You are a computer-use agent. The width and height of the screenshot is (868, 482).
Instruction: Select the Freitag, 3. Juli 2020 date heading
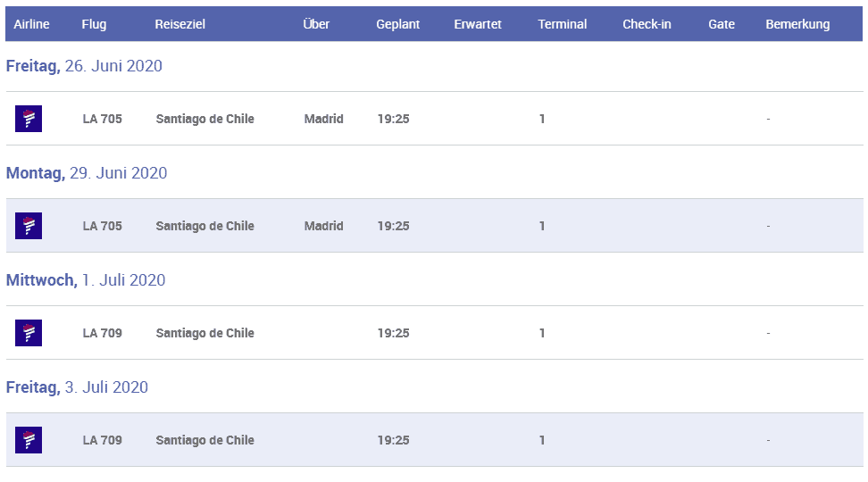coord(77,387)
